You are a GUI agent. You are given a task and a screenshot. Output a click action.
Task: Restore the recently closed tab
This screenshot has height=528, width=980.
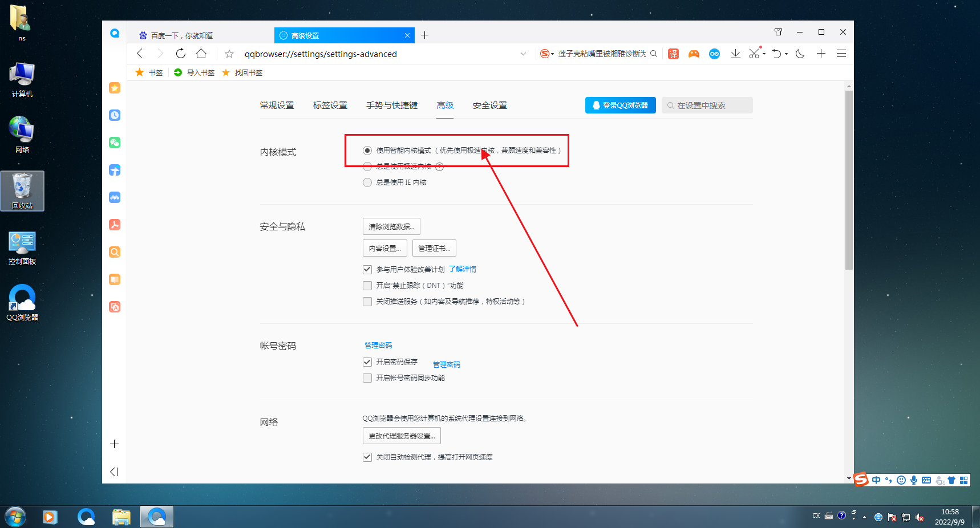776,54
